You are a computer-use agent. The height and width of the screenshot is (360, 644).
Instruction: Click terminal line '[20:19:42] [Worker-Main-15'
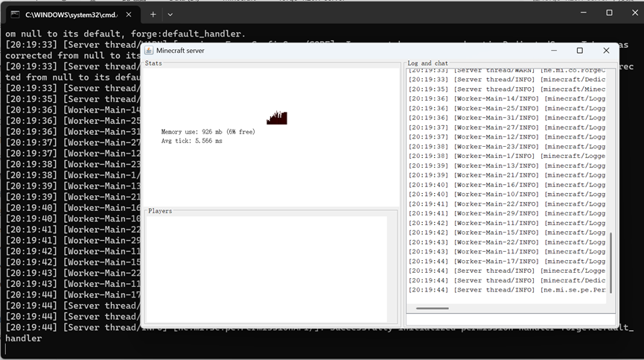(73, 262)
